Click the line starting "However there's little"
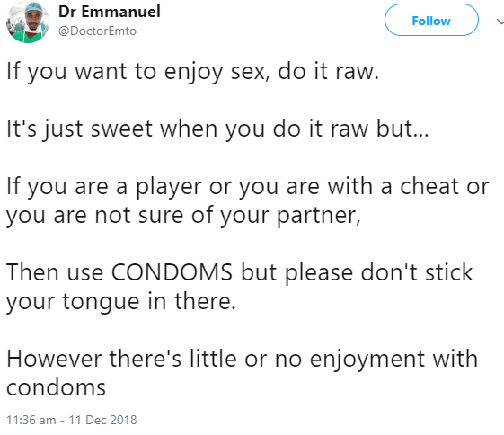The height and width of the screenshot is (435, 504). click(242, 360)
